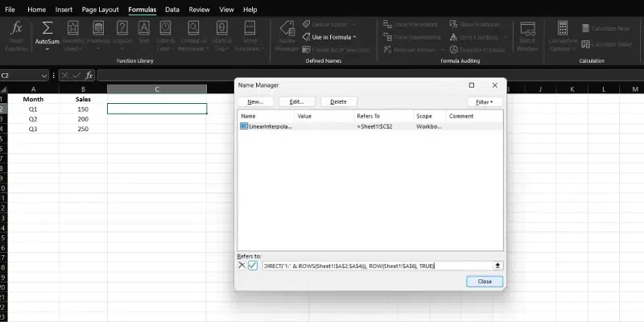Open the Help tab

[250, 10]
